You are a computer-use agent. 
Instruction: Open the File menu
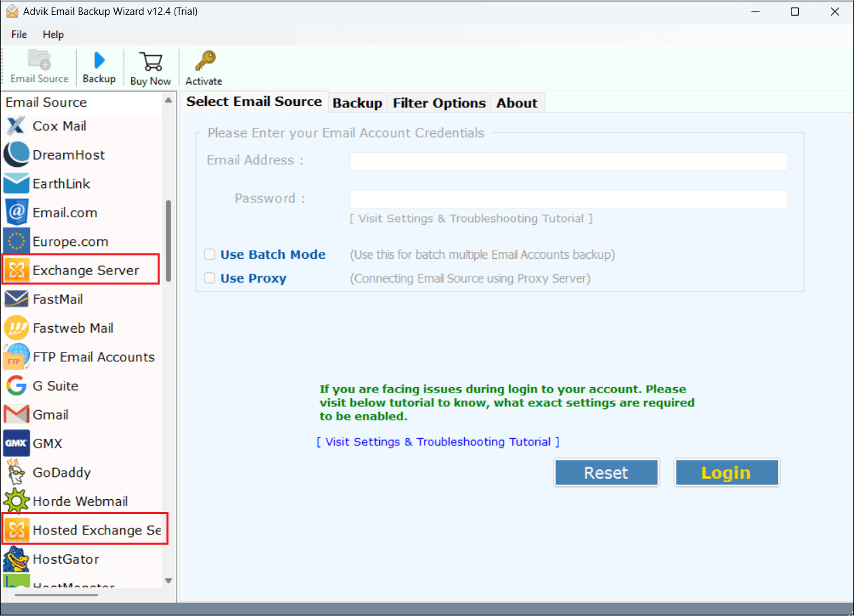(19, 35)
